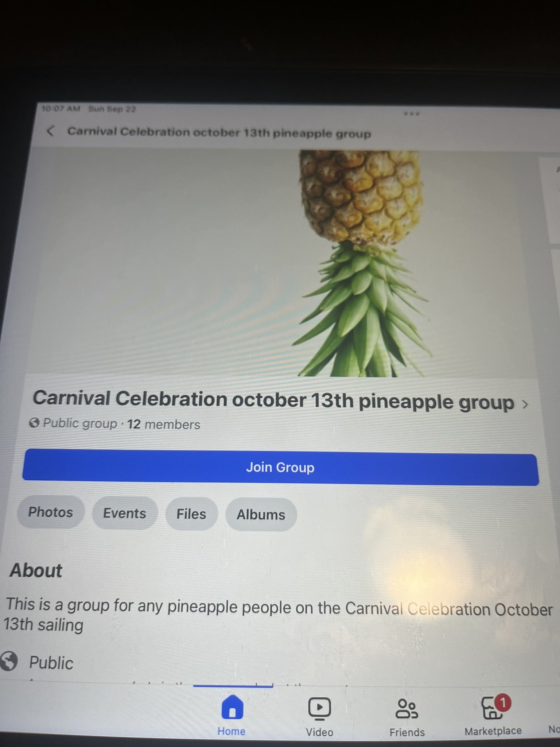Click the group title heading
The width and height of the screenshot is (560, 747).
point(273,400)
